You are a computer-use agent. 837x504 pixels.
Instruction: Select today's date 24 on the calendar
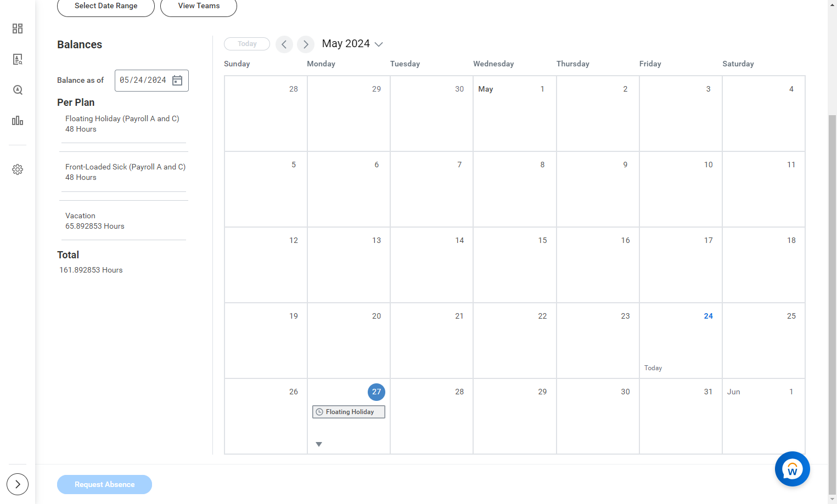point(681,341)
